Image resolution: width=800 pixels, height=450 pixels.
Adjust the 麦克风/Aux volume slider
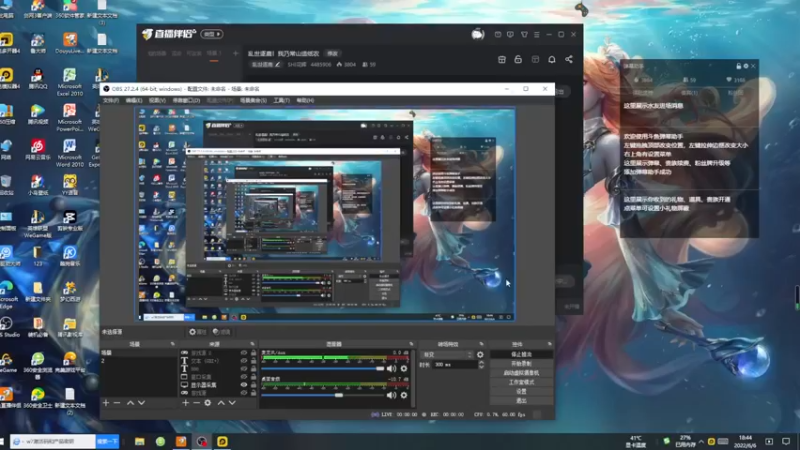pyautogui.click(x=323, y=368)
